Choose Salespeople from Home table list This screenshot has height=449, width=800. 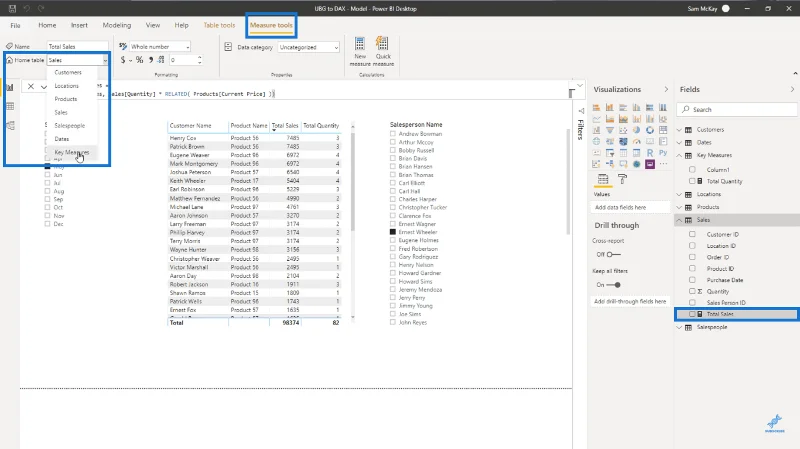tap(72, 126)
